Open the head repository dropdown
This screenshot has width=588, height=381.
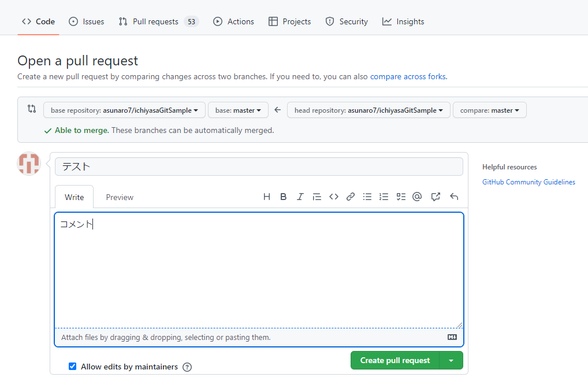click(x=369, y=110)
